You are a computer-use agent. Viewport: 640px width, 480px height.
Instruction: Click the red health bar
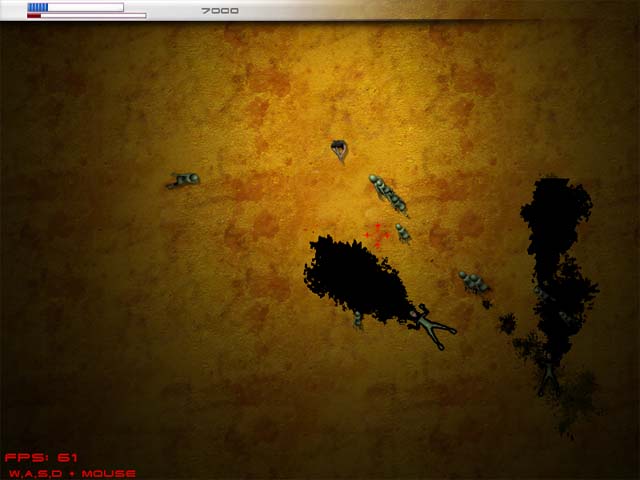click(x=87, y=16)
